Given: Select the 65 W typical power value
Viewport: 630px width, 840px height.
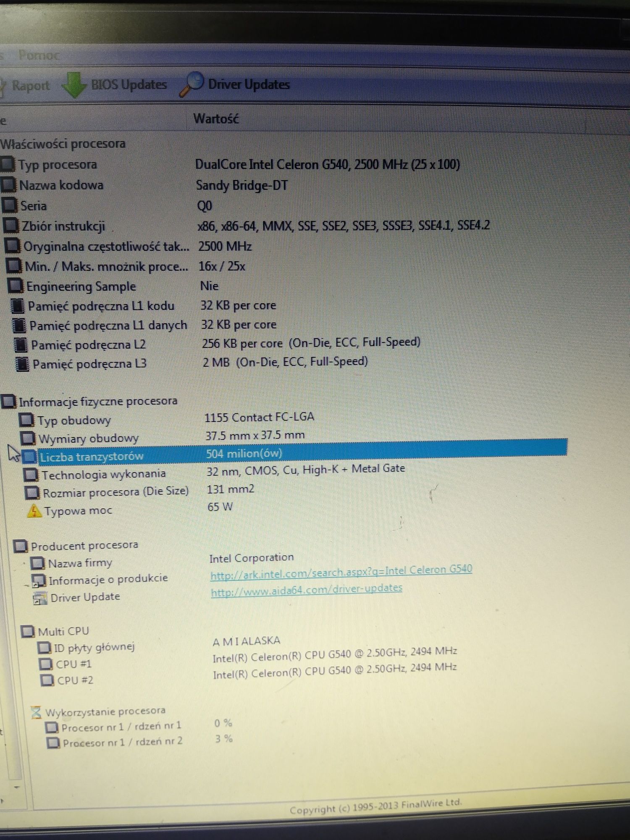Looking at the screenshot, I should click(x=220, y=507).
